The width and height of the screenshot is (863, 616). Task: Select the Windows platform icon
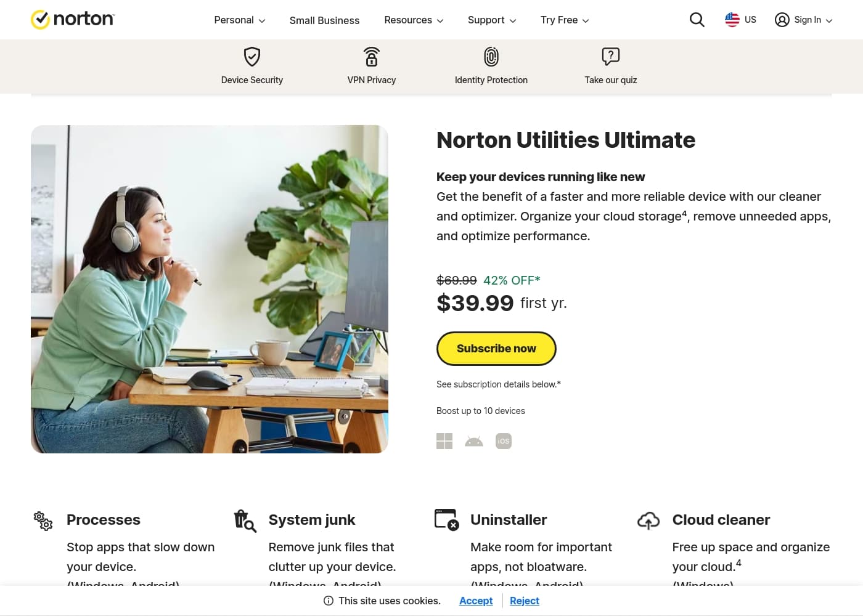pos(444,440)
